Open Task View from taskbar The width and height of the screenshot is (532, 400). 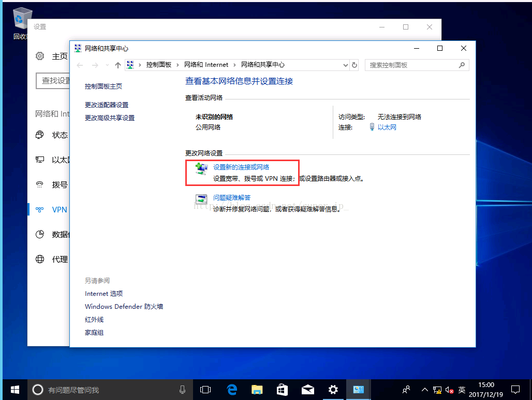pyautogui.click(x=205, y=390)
